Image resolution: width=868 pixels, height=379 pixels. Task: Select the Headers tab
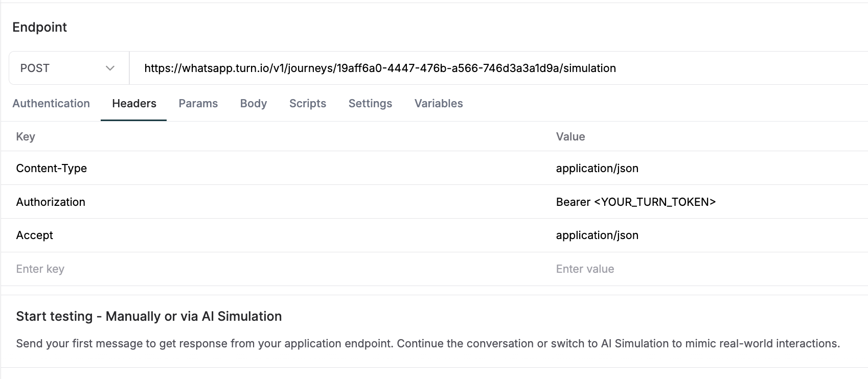point(134,103)
